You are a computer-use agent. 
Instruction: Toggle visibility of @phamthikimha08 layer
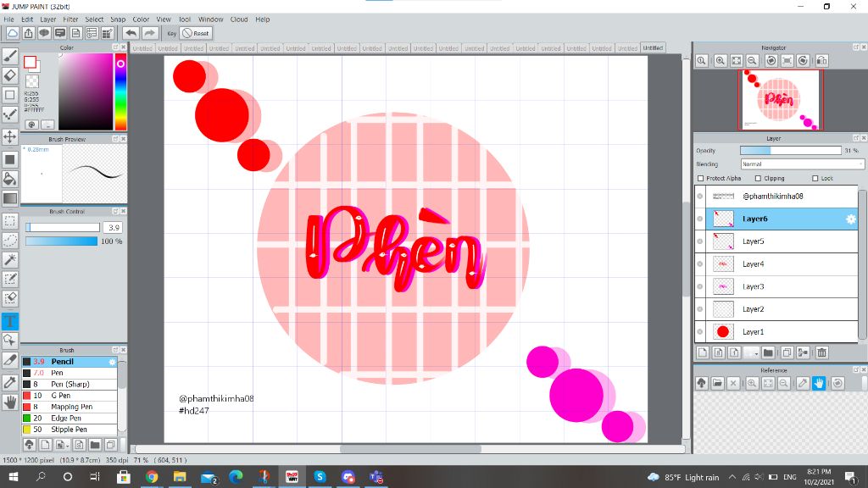[699, 197]
